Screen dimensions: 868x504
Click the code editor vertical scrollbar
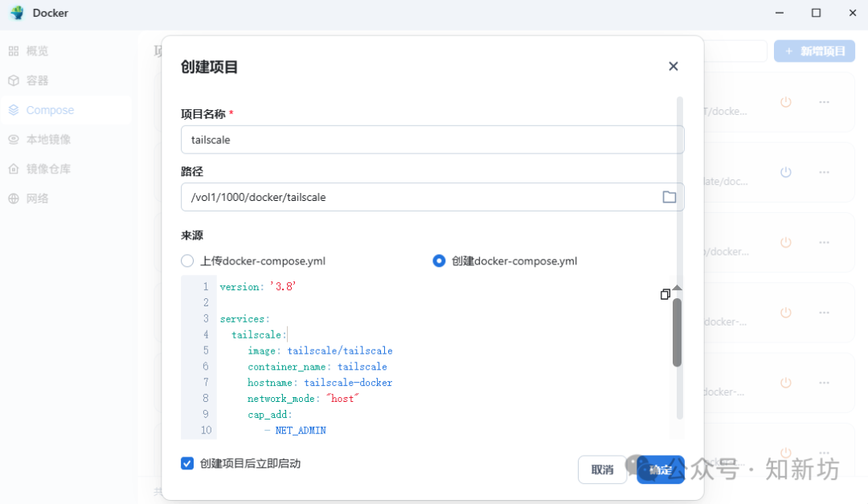point(677,331)
